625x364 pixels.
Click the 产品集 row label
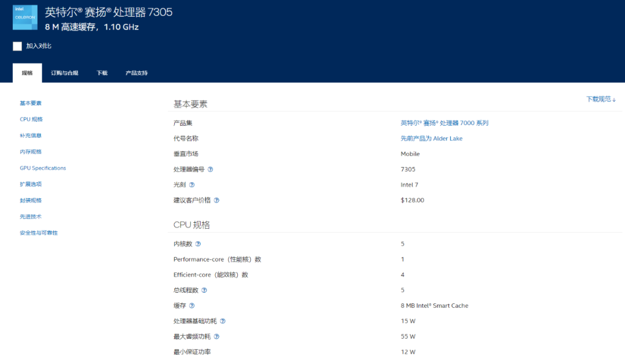183,123
